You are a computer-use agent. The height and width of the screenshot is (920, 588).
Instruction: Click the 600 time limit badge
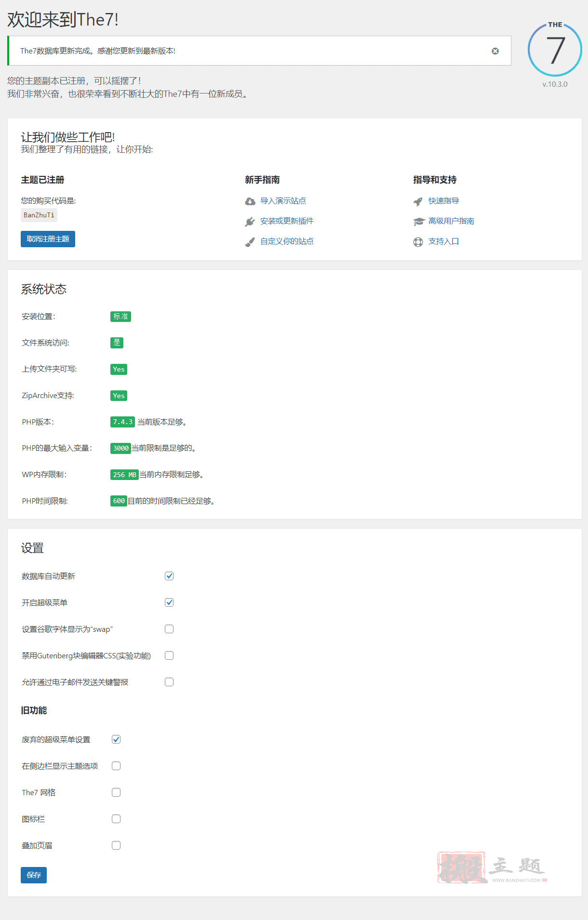click(119, 501)
